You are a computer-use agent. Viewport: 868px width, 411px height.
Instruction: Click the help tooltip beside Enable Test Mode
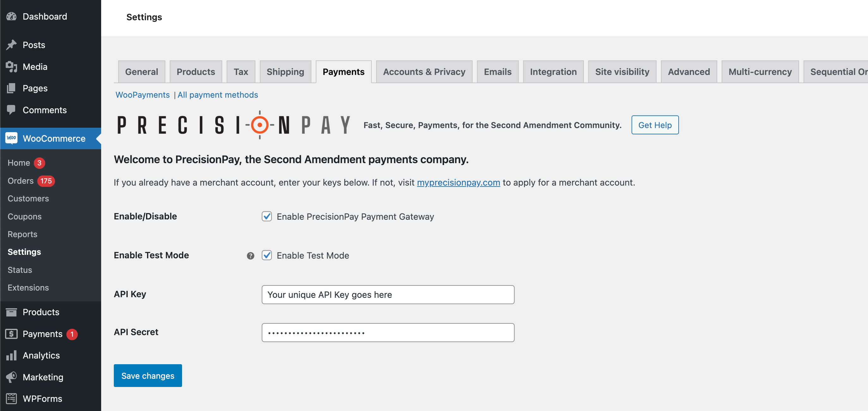point(250,256)
